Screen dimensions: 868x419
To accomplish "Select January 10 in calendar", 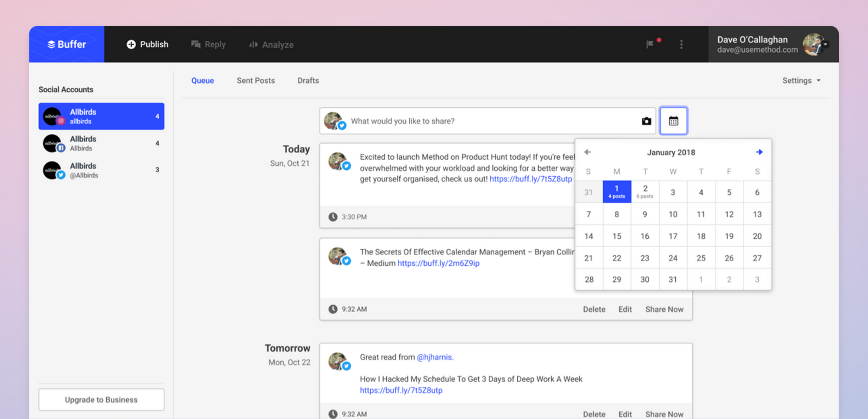I will click(673, 214).
